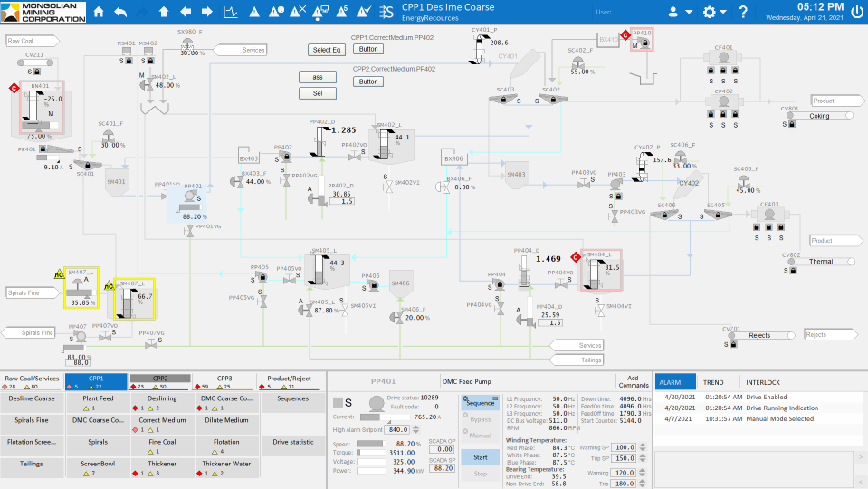Open the sequence S icon in toolbar

[x=386, y=12]
